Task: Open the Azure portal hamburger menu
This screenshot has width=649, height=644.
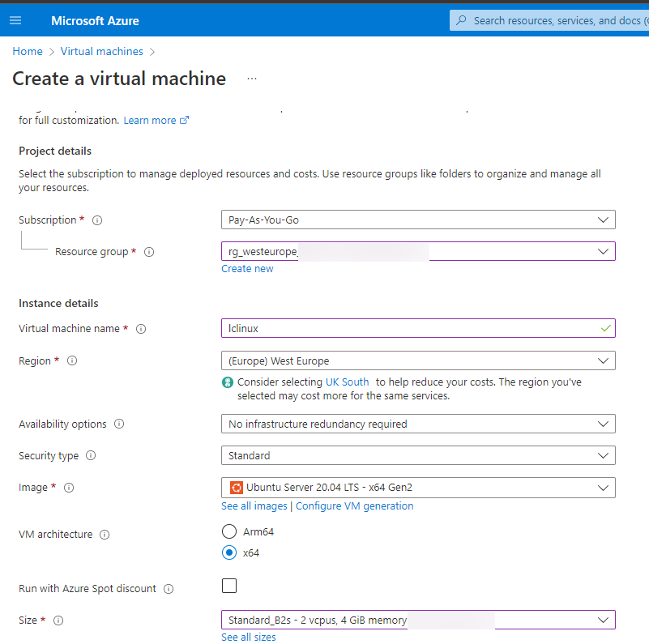Action: [x=15, y=20]
